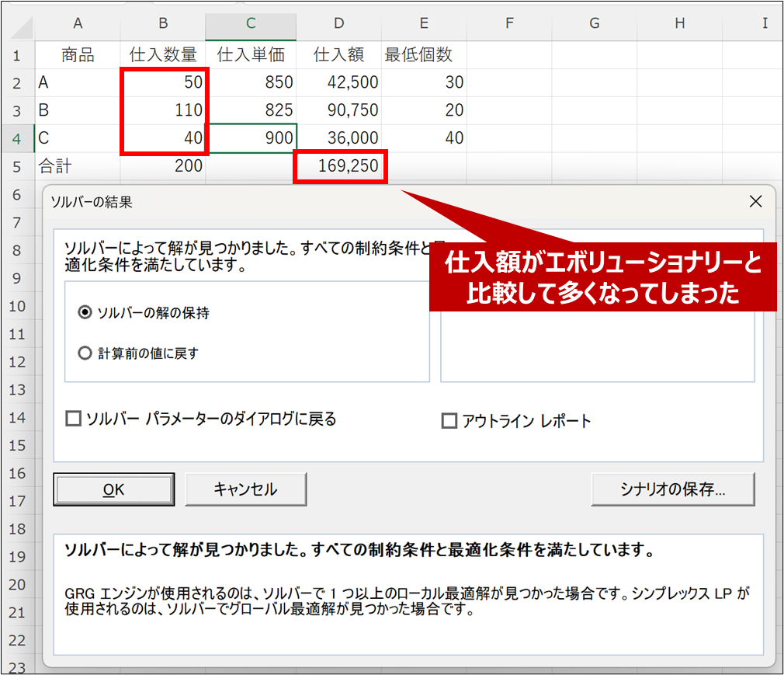This screenshot has height=675, width=784.
Task: Close the ソルバーの結果 dialog with X
Action: click(x=755, y=202)
